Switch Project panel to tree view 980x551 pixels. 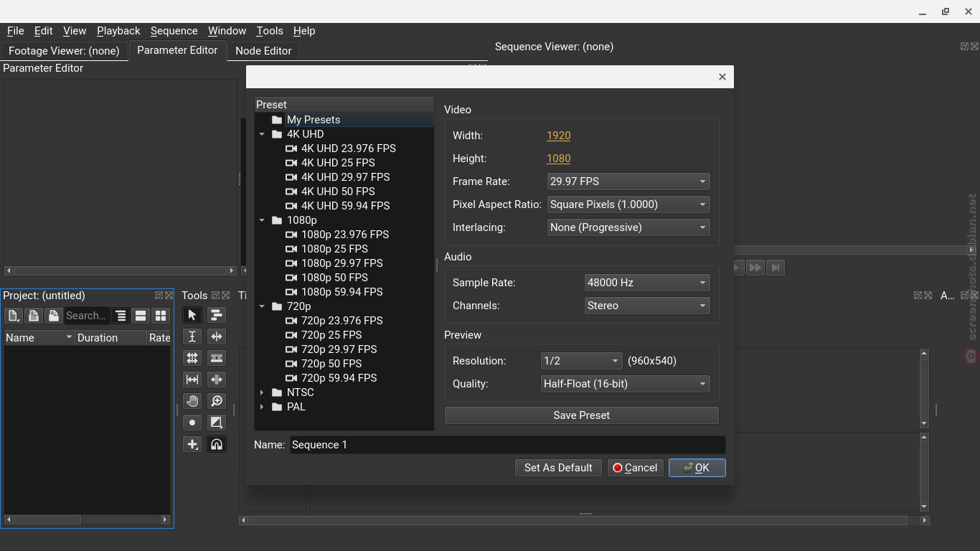(121, 316)
